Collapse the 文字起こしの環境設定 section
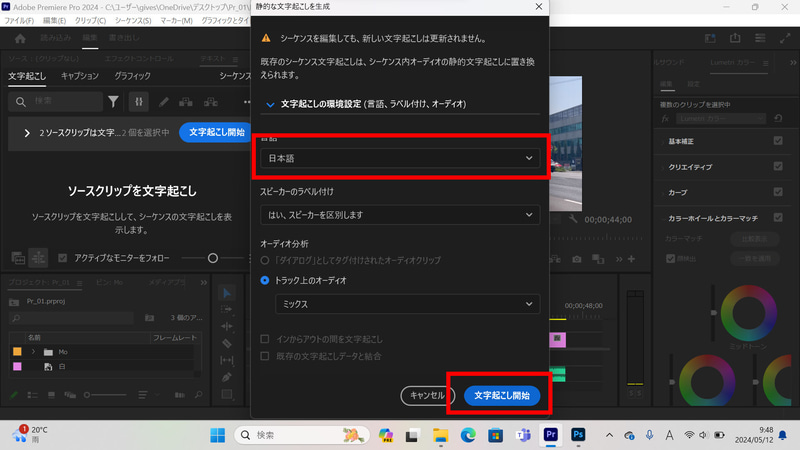 pos(270,105)
